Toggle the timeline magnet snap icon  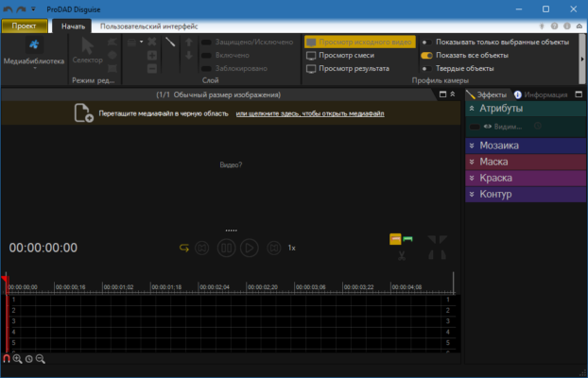[x=7, y=359]
